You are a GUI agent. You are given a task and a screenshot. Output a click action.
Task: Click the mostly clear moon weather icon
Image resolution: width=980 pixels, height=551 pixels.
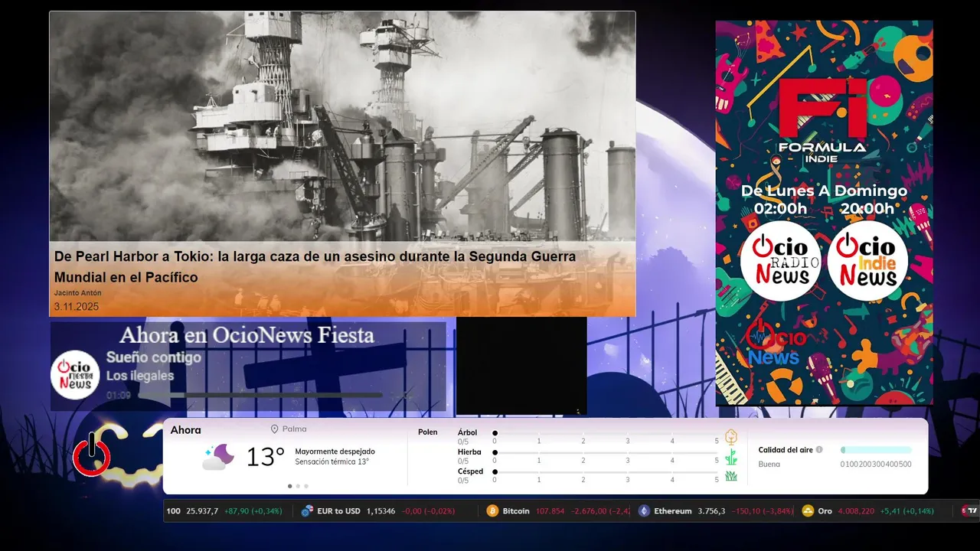(218, 457)
